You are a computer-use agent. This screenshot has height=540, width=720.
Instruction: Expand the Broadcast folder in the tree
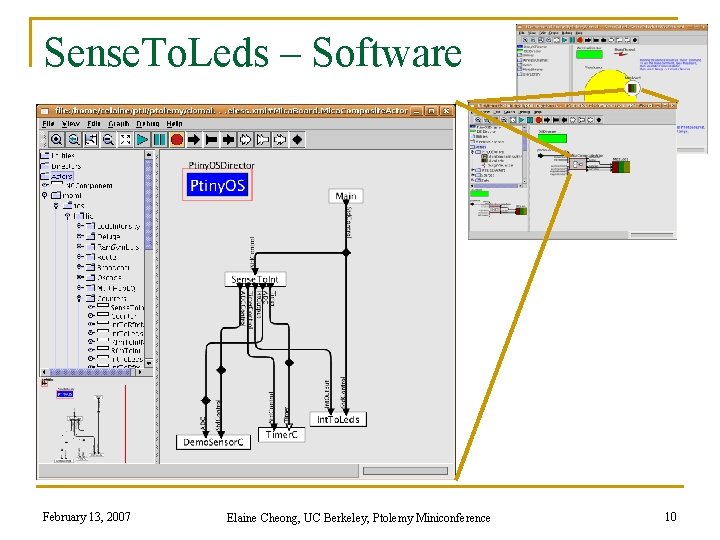pos(80,267)
